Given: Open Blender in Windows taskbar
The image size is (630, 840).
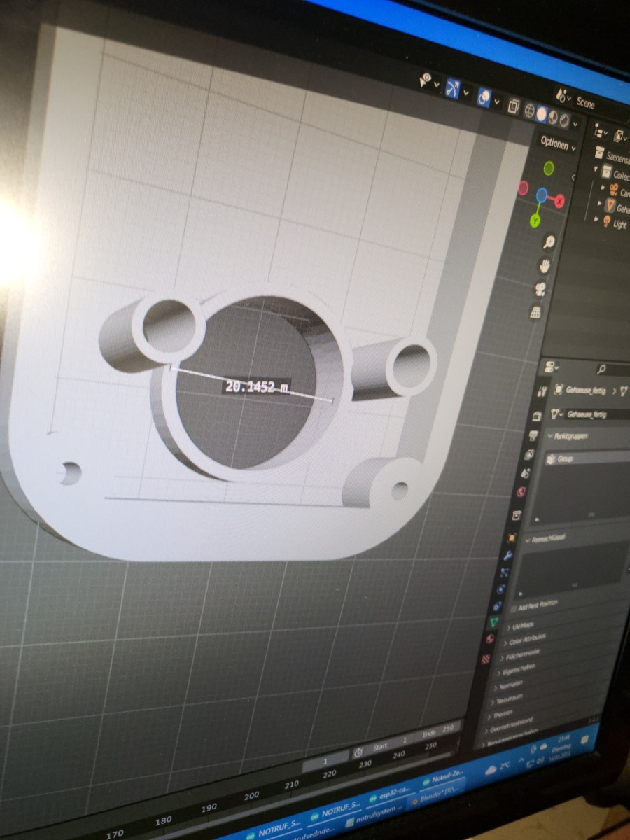Looking at the screenshot, I should 437,797.
